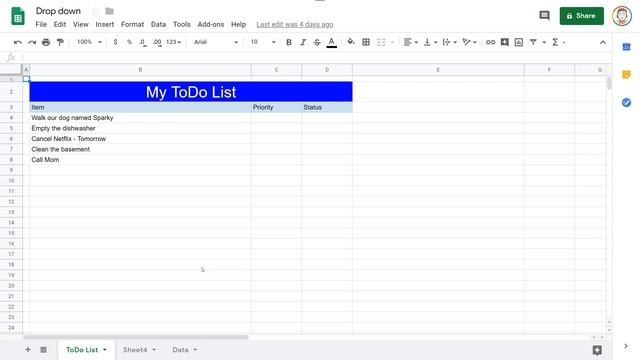Create a filter with funnel icon
The width and height of the screenshot is (640, 360).
(x=533, y=42)
